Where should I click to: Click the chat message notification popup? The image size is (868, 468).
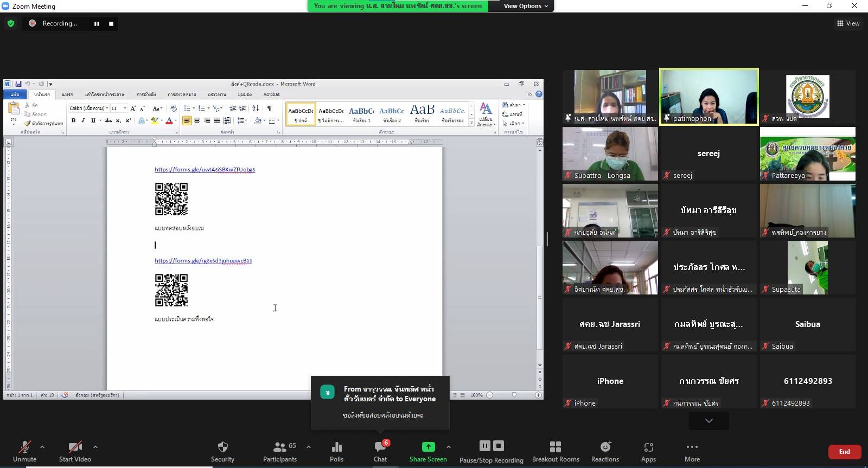point(380,402)
